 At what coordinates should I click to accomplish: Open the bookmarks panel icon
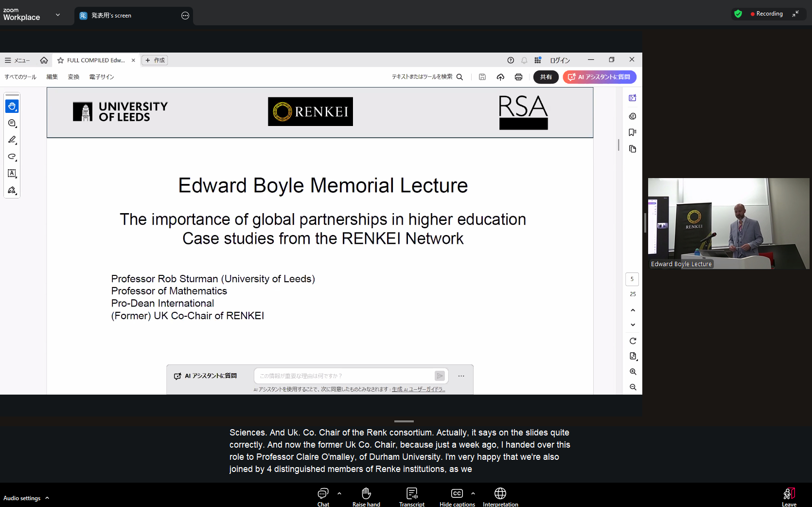pos(632,132)
